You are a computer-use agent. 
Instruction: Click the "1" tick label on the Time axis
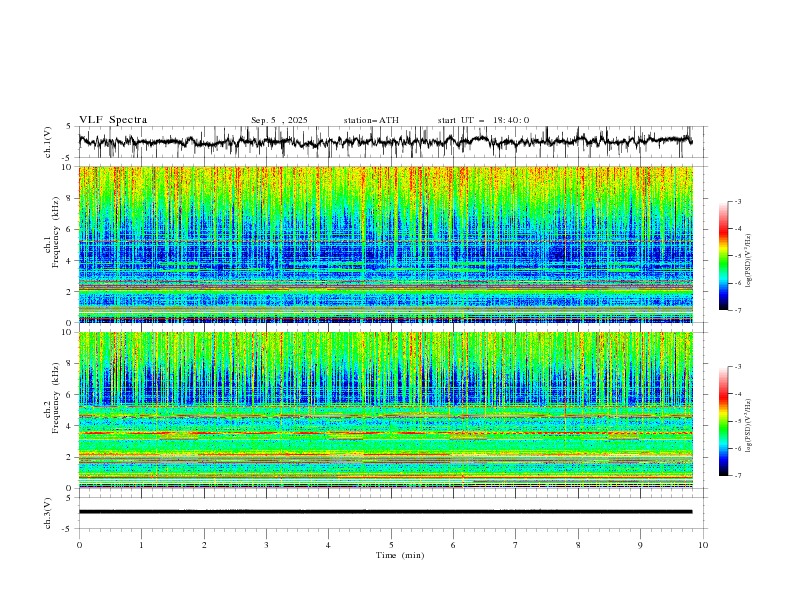(x=141, y=545)
